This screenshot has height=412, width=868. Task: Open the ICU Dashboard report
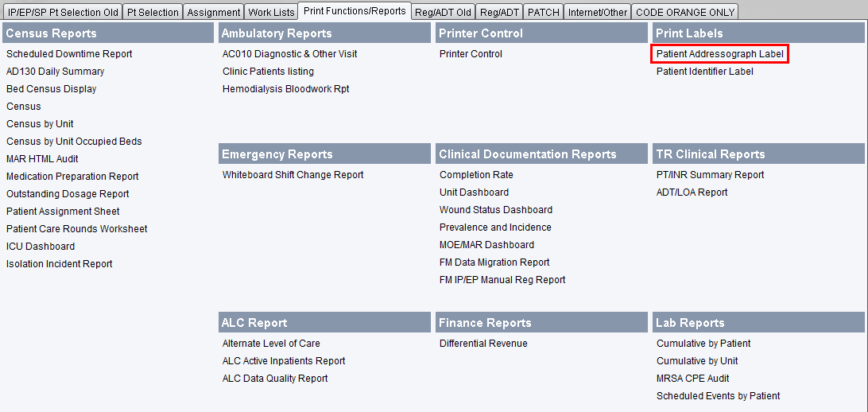[x=41, y=247]
